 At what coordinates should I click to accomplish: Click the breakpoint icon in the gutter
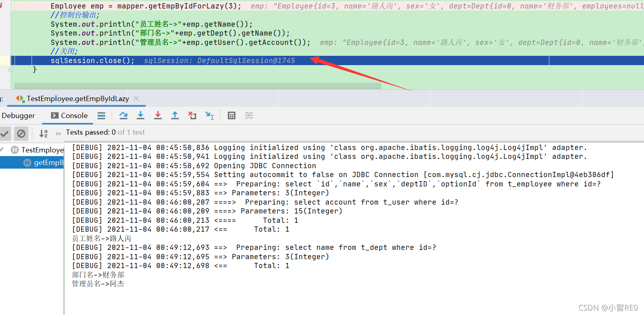pyautogui.click(x=1, y=6)
